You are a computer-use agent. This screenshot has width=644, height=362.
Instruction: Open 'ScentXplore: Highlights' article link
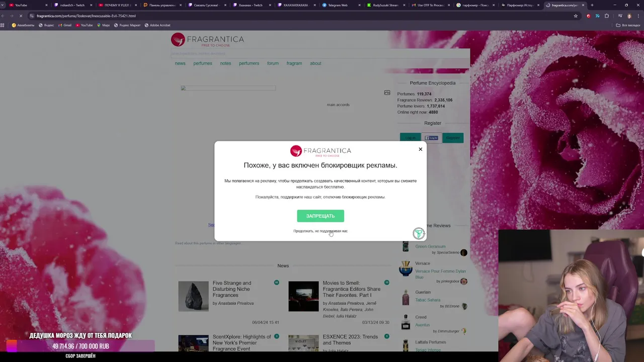click(x=242, y=343)
